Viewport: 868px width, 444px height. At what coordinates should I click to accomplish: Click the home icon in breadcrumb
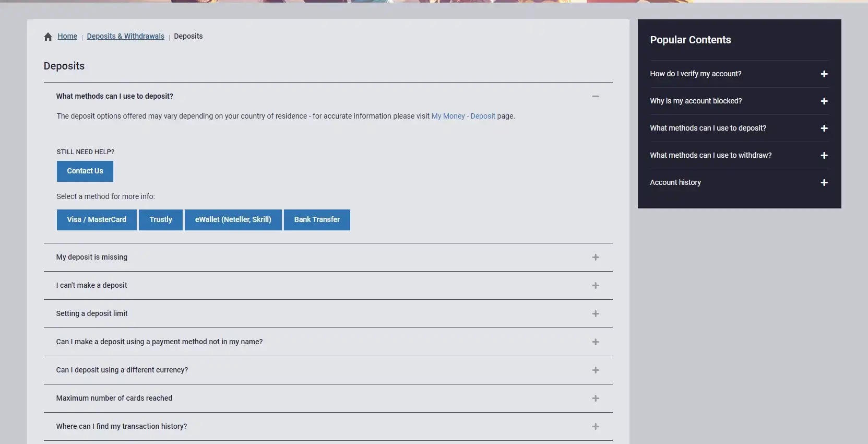[48, 37]
